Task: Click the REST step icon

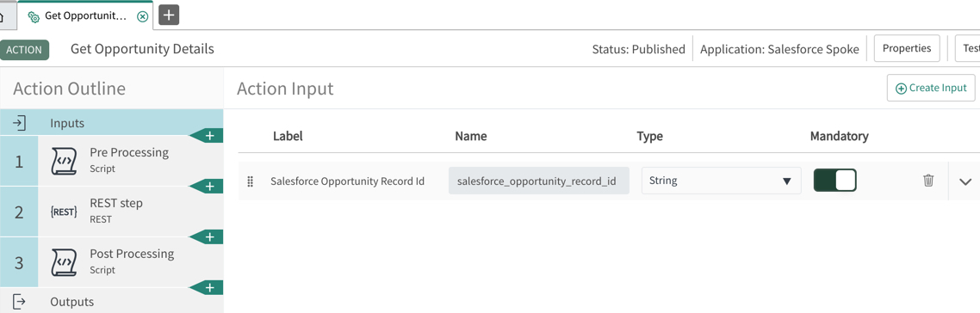Action: tap(63, 212)
